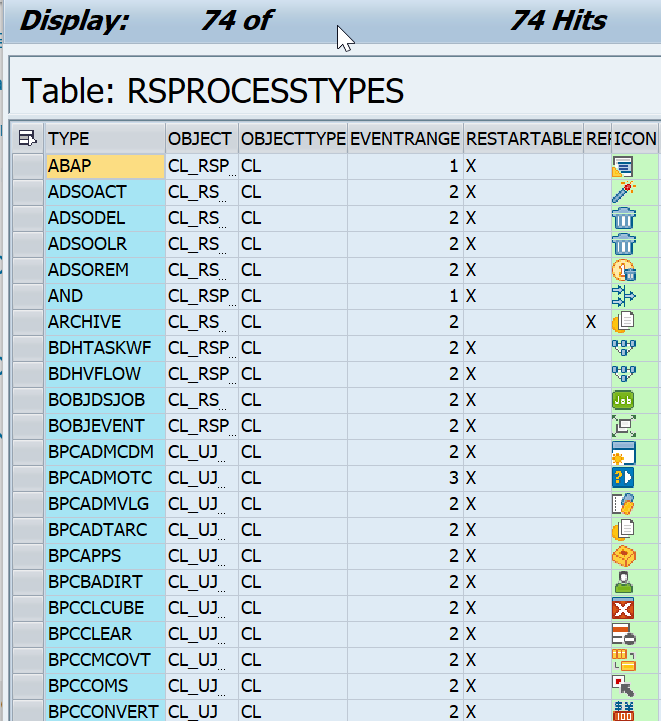Select the ARCHIVE row using its row selector
This screenshot has width=661, height=721.
(28, 322)
